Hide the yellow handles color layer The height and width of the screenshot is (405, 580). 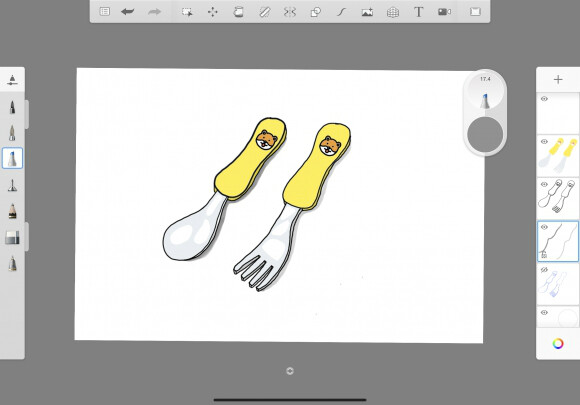coord(544,142)
